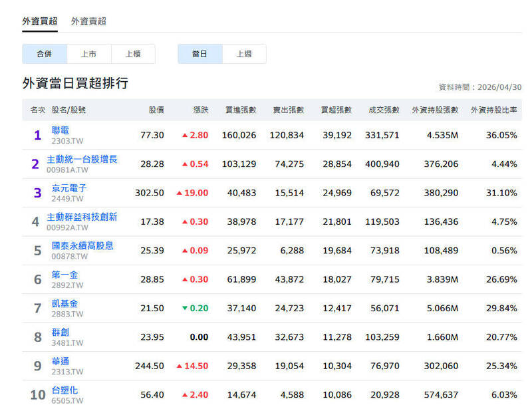Open the 京元電子 stock link
Viewport: 532px width, 405px height.
(x=69, y=188)
